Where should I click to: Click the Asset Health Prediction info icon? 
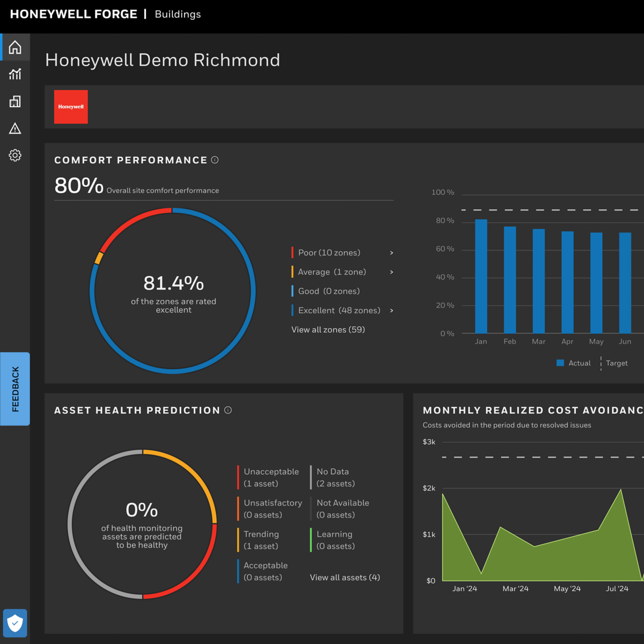[228, 410]
